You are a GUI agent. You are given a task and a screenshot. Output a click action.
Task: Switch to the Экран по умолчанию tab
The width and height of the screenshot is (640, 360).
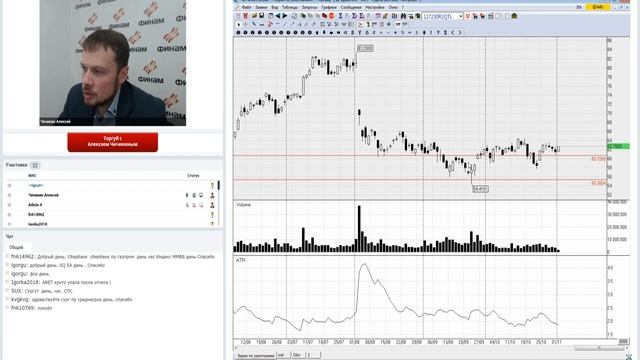tap(256, 356)
